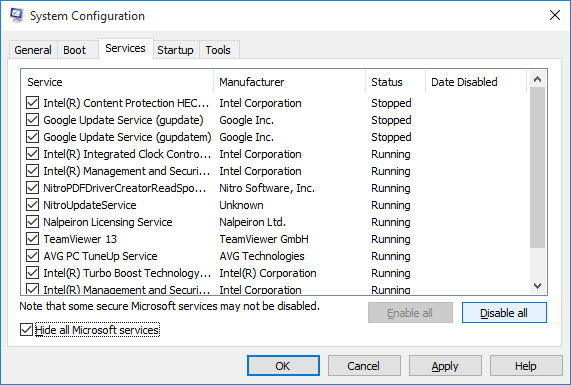Screen dimensions: 571x385
Task: Toggle NitroPDFDriverCreatorReadSpool service checkbox
Action: coord(32,188)
